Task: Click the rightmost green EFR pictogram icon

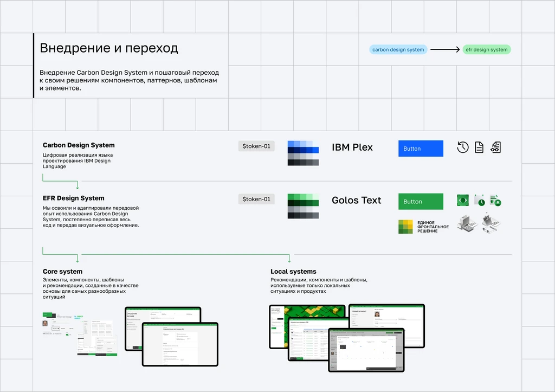Action: click(x=495, y=200)
